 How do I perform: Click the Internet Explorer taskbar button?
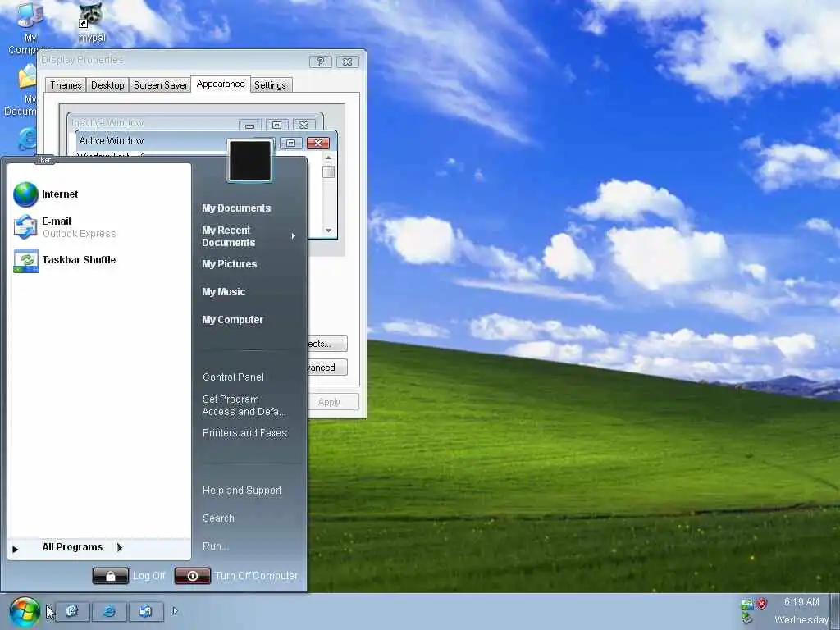109,611
